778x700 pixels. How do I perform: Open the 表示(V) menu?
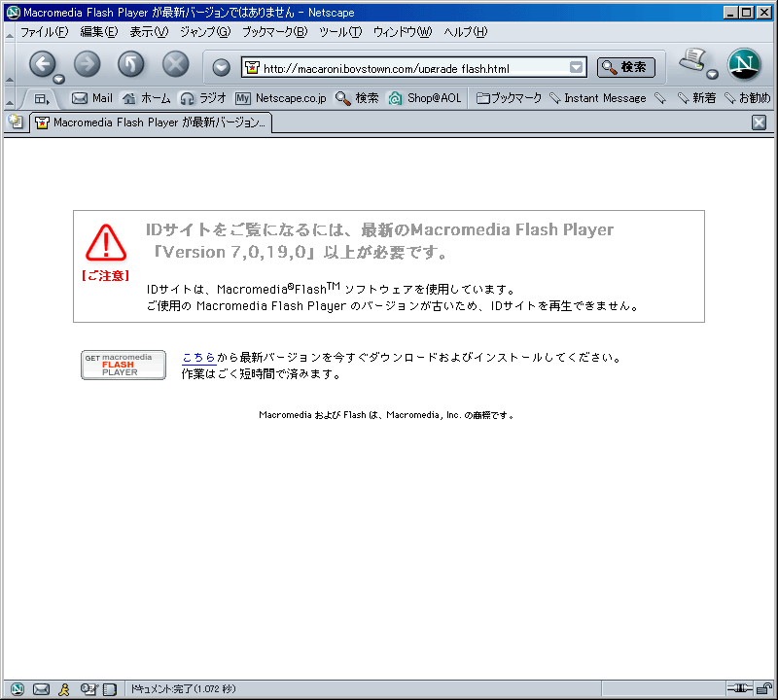pyautogui.click(x=149, y=32)
